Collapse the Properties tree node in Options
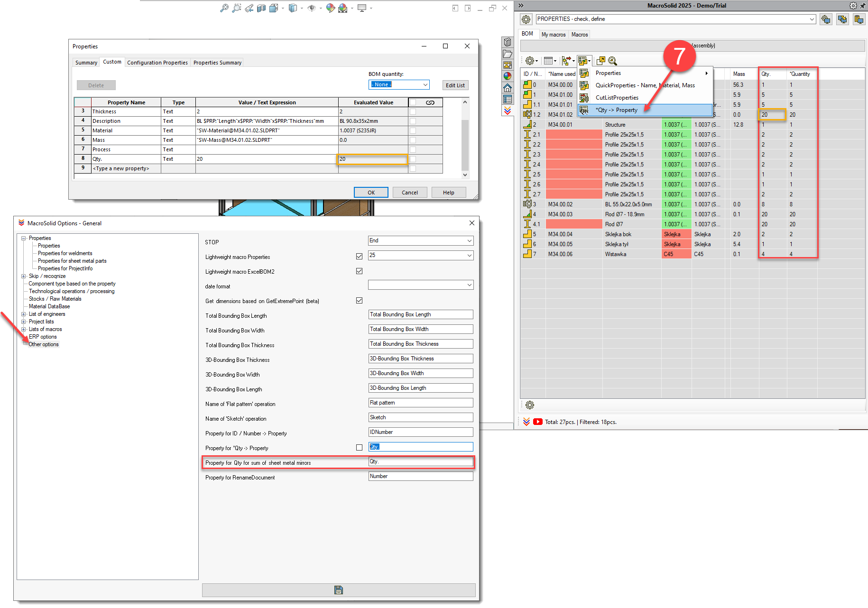This screenshot has width=868, height=608. pos(23,238)
